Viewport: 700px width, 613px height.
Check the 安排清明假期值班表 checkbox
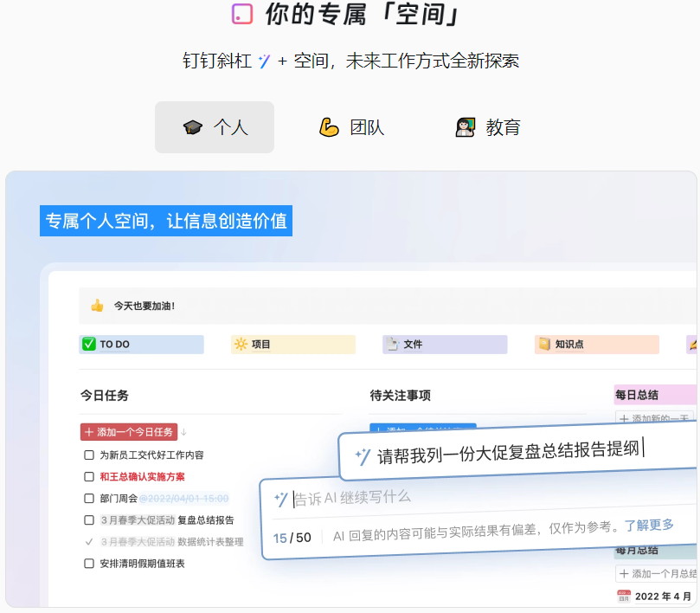pos(89,564)
